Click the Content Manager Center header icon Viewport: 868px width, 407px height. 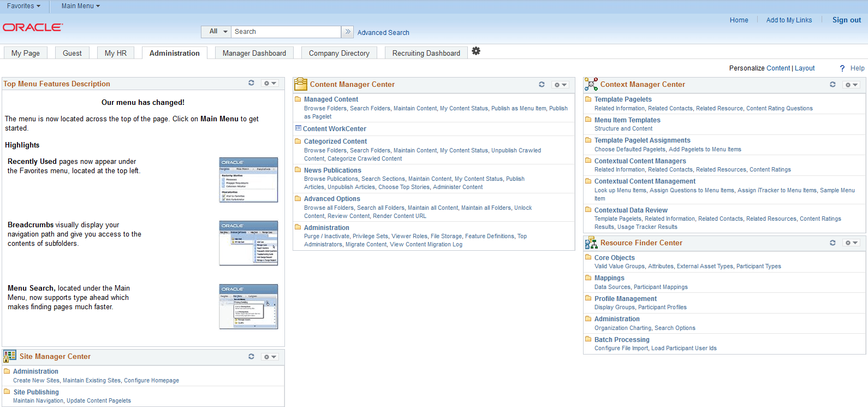(x=301, y=84)
